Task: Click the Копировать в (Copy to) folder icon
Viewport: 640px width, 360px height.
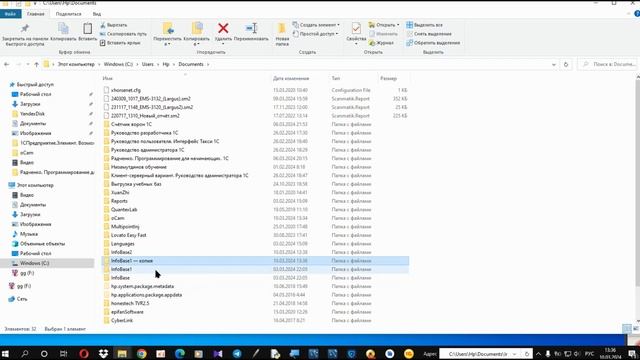Action: point(197,29)
